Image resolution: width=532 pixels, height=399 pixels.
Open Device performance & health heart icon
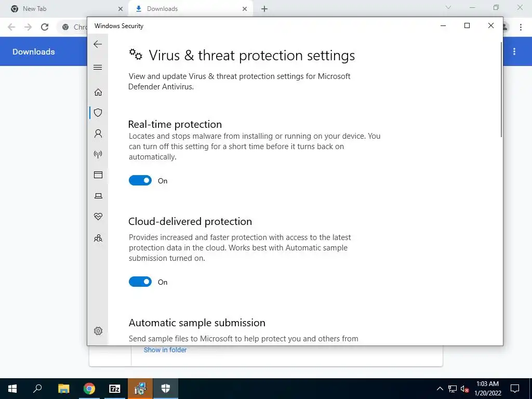98,217
